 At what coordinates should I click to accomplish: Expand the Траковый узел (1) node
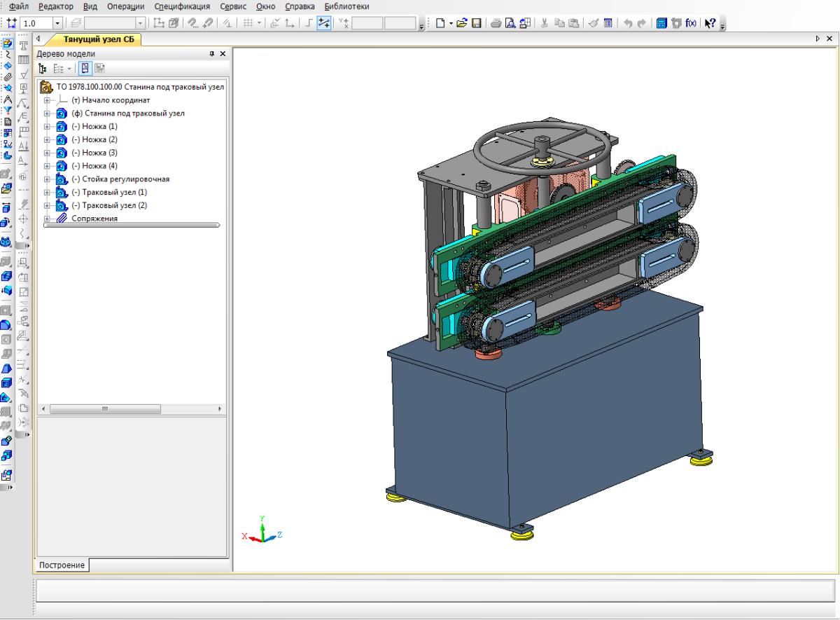47,193
